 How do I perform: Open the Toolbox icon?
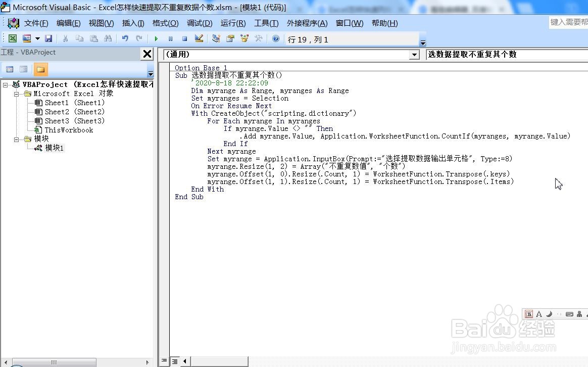[x=259, y=38]
